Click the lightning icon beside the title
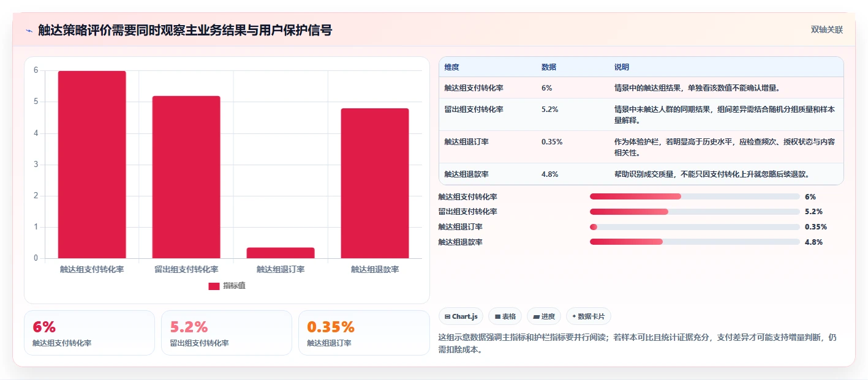Image resolution: width=868 pixels, height=380 pixels. (x=29, y=31)
